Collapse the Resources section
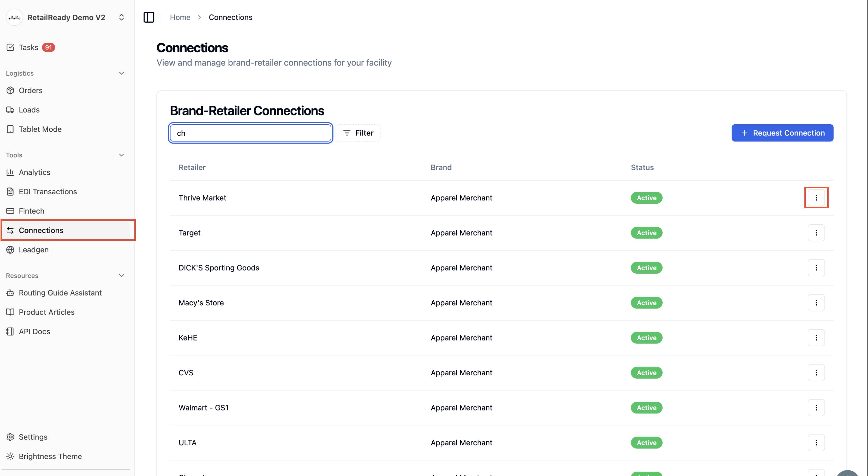The width and height of the screenshot is (868, 476). pyautogui.click(x=122, y=276)
